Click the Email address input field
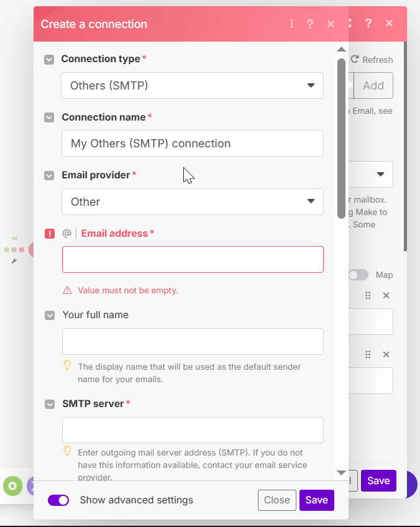 pyautogui.click(x=193, y=260)
